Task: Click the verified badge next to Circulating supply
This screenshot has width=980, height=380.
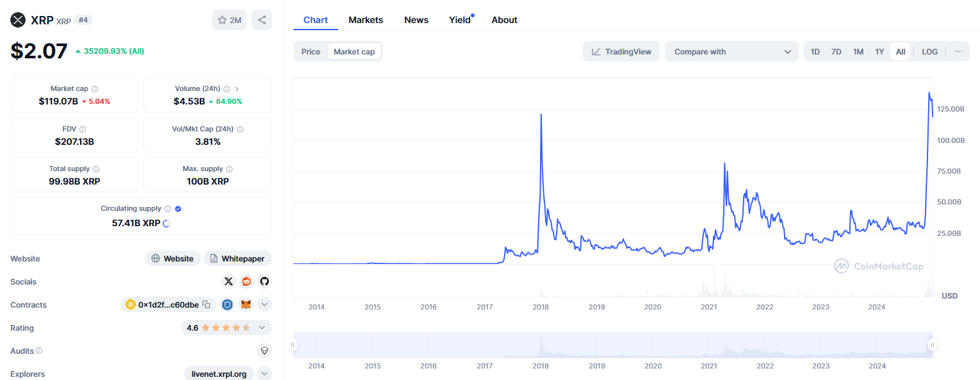Action: coord(178,209)
